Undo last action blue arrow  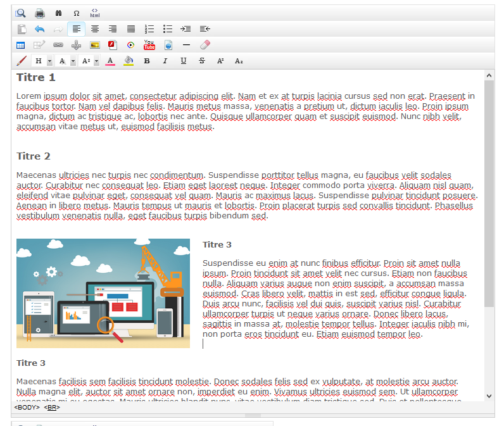39,29
